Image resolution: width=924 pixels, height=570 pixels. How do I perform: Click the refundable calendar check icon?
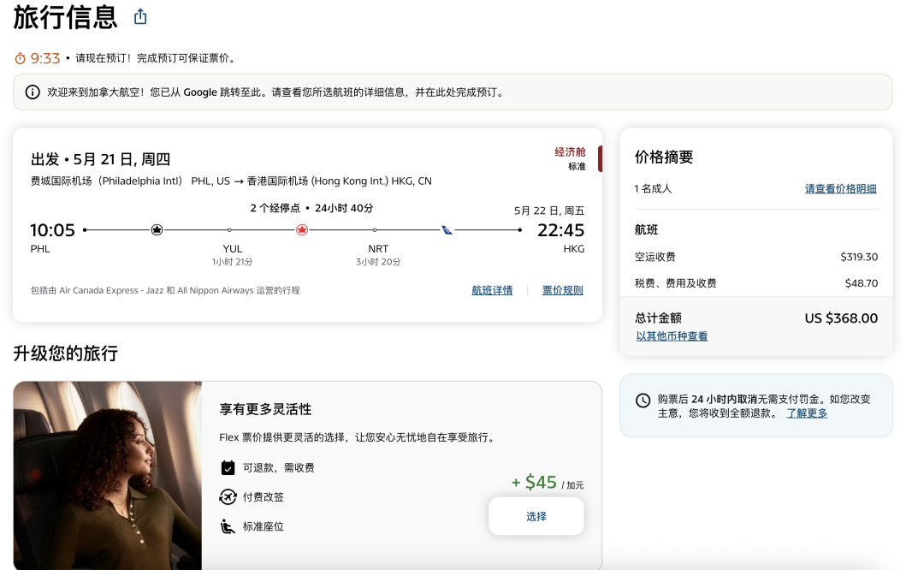228,467
